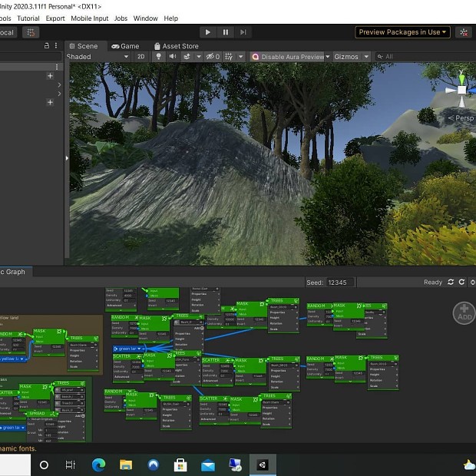
Task: Open the scene effects dropdown arrow
Action: (x=199, y=57)
